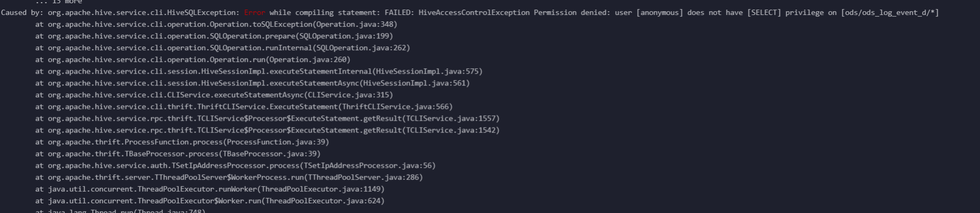
Task: Click the CLIService.executeStatementAsync stack frame
Action: (214, 94)
